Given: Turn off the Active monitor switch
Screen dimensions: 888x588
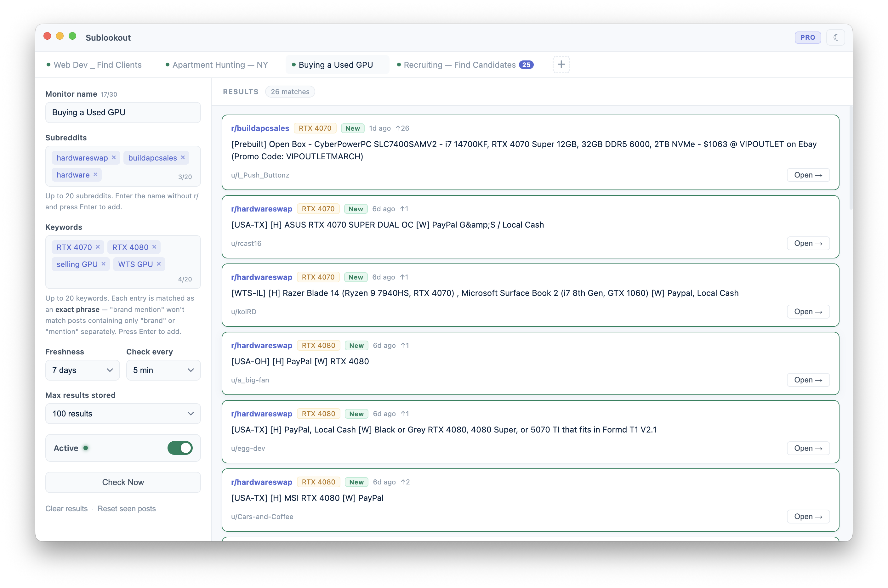Looking at the screenshot, I should point(180,448).
